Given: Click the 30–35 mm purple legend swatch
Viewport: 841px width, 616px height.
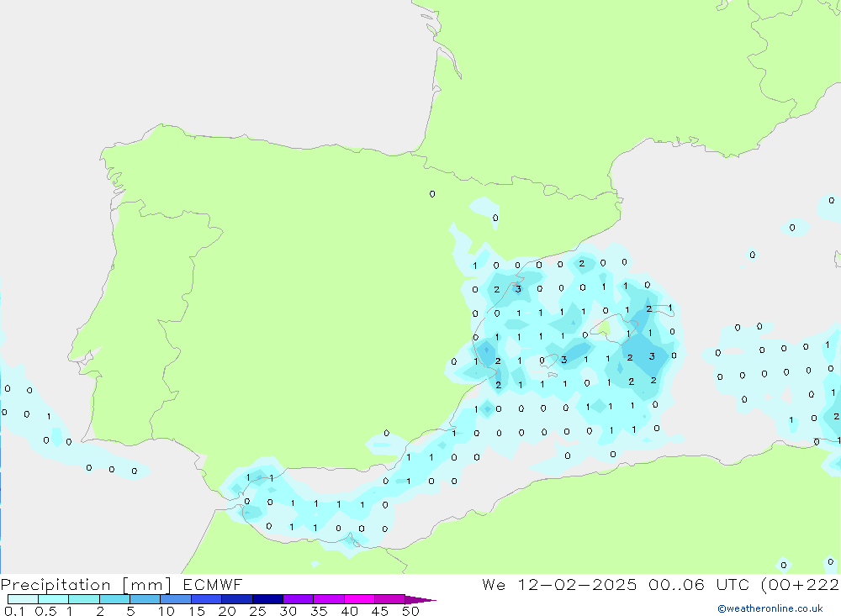Looking at the screenshot, I should 298,599.
